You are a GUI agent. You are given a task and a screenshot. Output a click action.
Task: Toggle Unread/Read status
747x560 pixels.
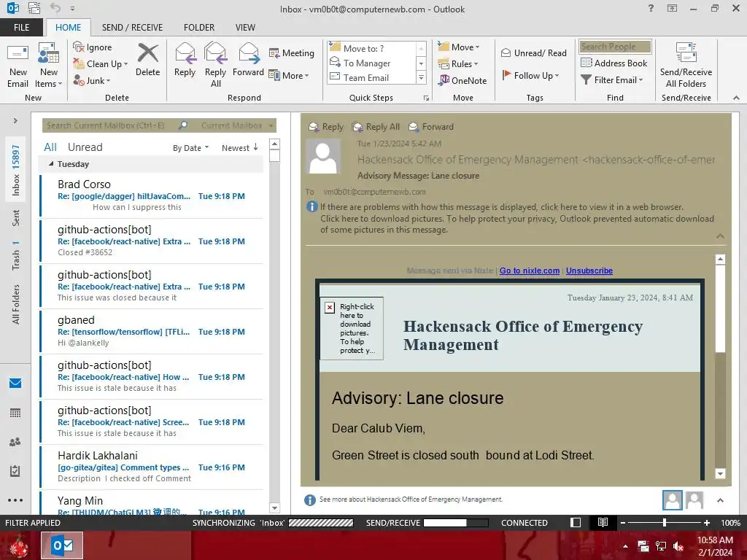point(533,52)
